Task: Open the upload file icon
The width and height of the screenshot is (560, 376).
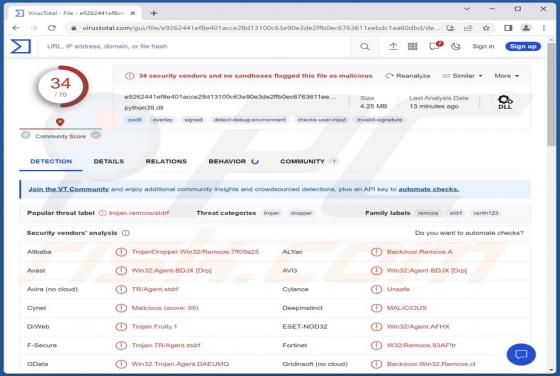Action: [x=393, y=46]
